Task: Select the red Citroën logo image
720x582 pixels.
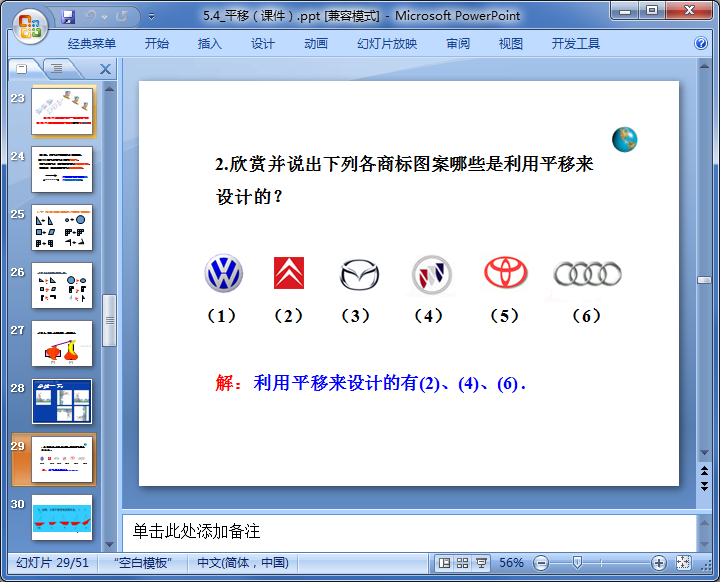Action: 289,273
